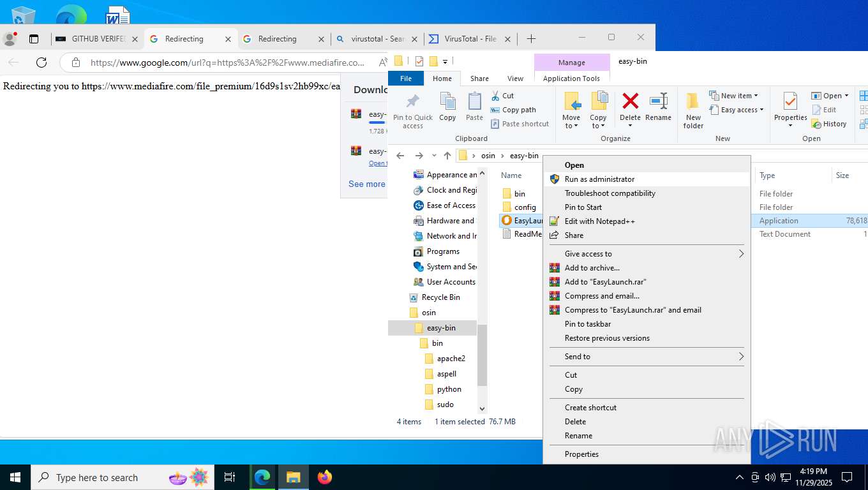Viewport: 868px width, 490px height.
Task: Open the Easy access dropdown
Action: coord(737,110)
